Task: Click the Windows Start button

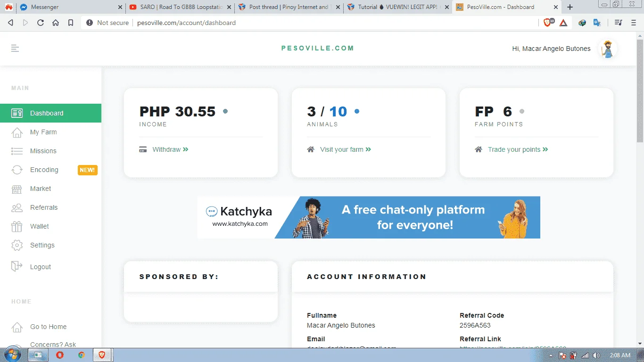Action: pyautogui.click(x=12, y=355)
